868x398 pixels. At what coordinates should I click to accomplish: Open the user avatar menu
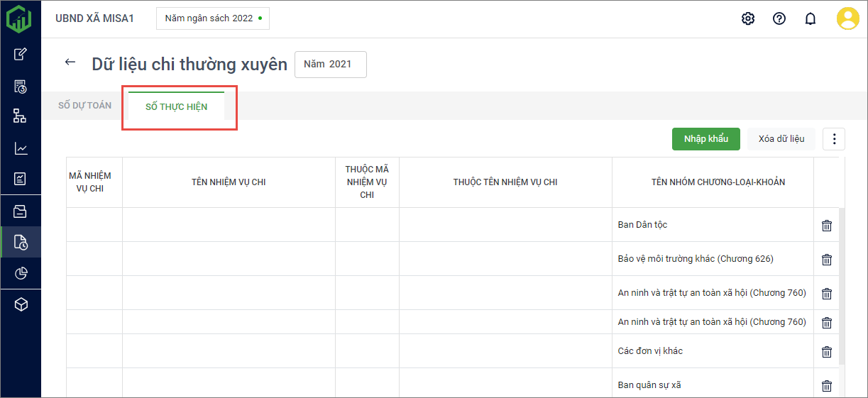(847, 18)
